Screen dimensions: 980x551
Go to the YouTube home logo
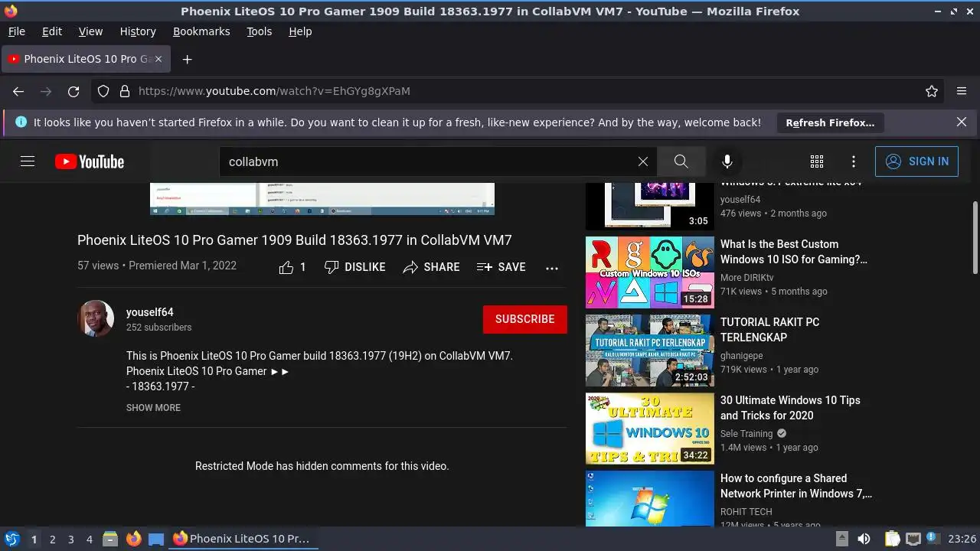point(90,161)
